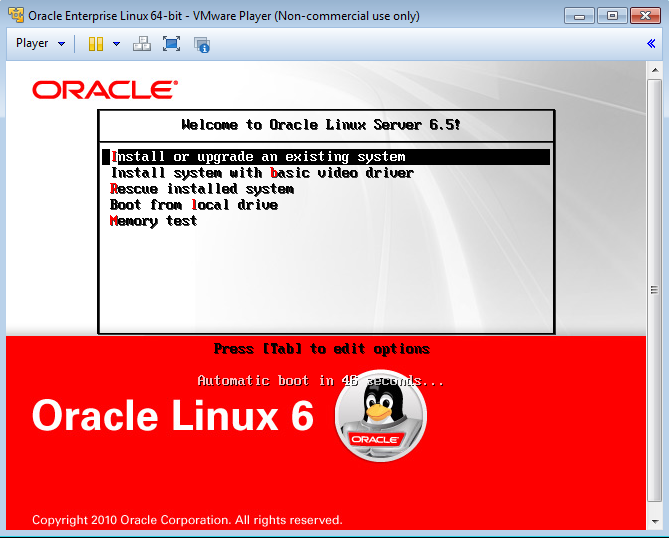Collapse toolbar using the double chevron icon

(651, 44)
